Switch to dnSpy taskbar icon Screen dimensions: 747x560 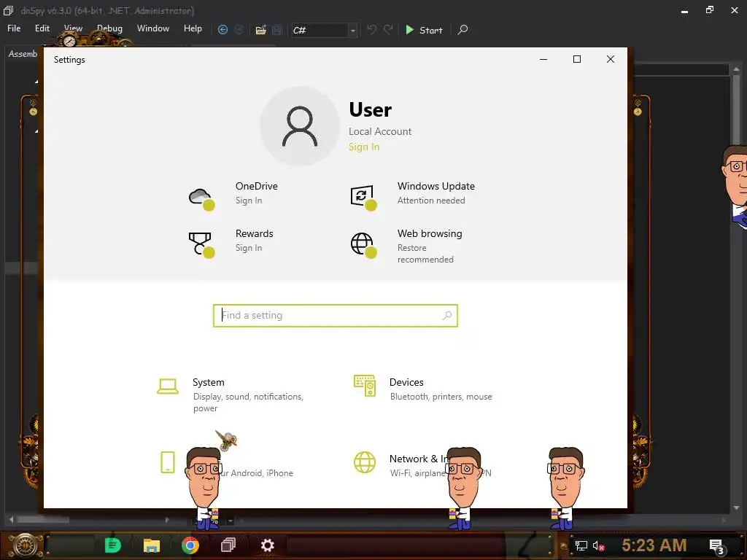[228, 545]
